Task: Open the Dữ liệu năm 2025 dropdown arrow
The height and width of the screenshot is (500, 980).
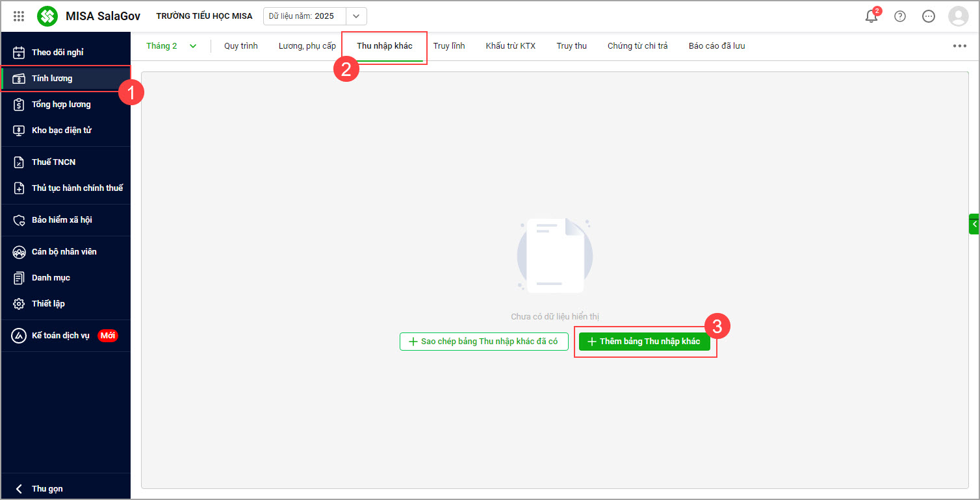Action: 356,16
